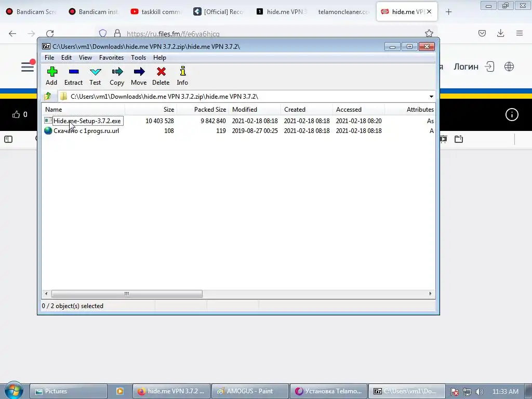Click the scroll left arrow in file list

(46, 294)
